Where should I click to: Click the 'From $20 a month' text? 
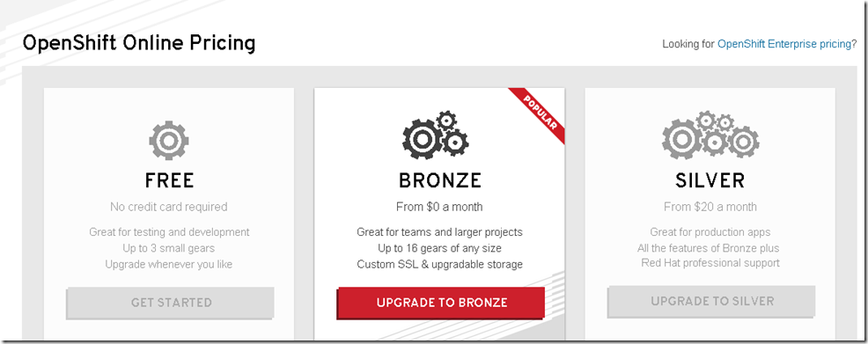[710, 207]
